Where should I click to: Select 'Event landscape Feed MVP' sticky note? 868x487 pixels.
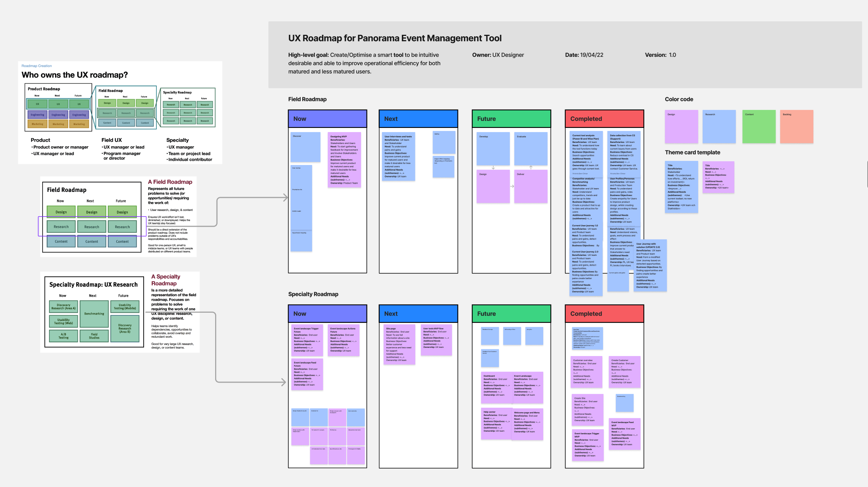pos(625,434)
